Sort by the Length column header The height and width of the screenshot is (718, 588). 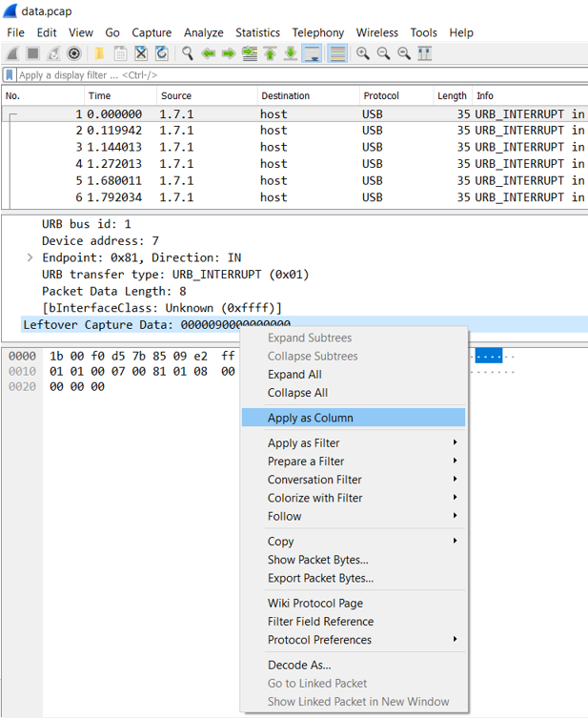pyautogui.click(x=452, y=95)
